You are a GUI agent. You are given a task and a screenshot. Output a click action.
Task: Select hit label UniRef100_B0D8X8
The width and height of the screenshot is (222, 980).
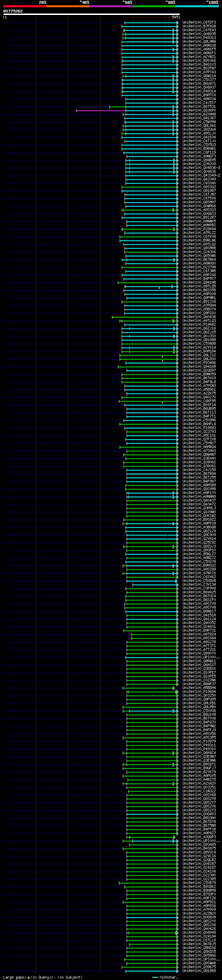199,917
